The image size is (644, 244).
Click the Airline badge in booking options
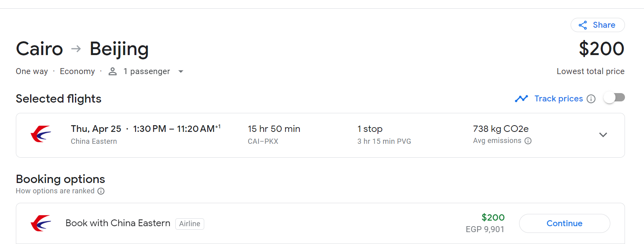[x=190, y=224]
